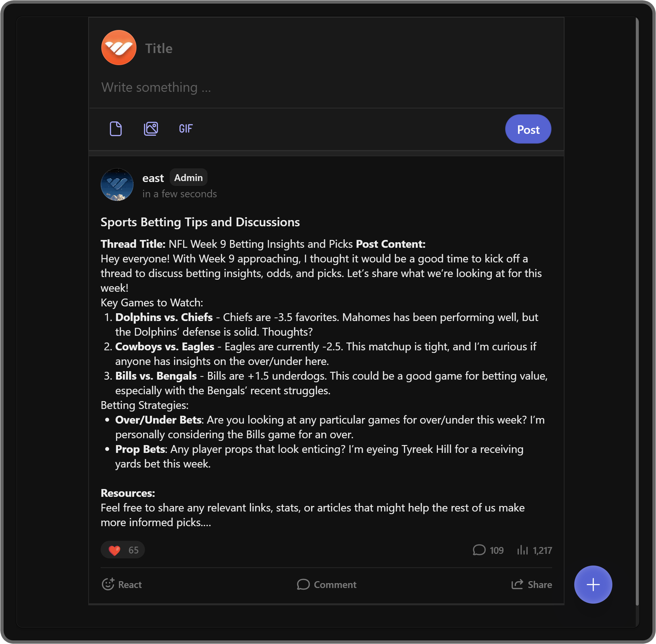Image resolution: width=656 pixels, height=644 pixels.
Task: Click the orange profile avatar in composer
Action: pos(119,48)
